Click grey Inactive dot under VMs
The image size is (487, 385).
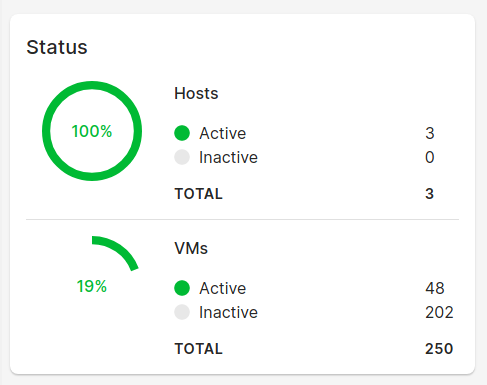click(182, 312)
